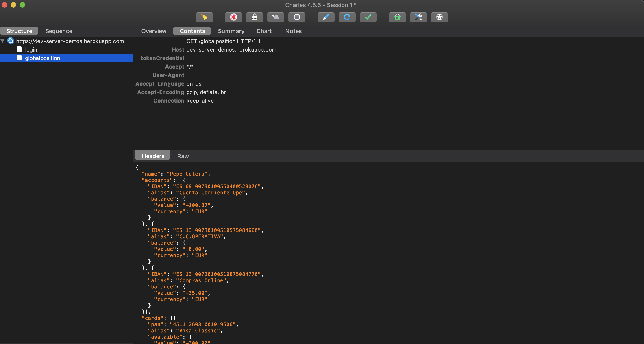Click the GET /globalposition HTTP/1.1 line
Image resolution: width=644 pixels, height=344 pixels.
[x=223, y=41]
